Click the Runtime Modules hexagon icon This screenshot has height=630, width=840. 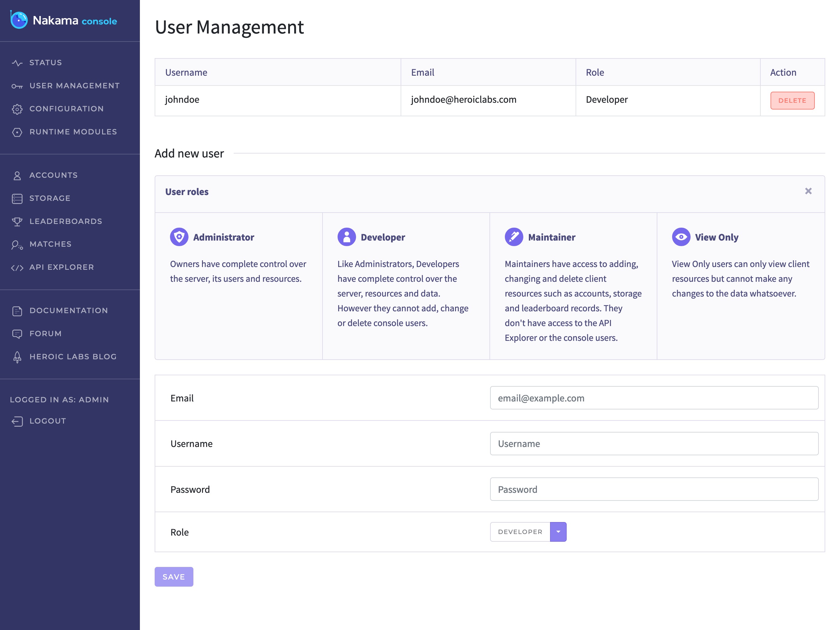[17, 132]
